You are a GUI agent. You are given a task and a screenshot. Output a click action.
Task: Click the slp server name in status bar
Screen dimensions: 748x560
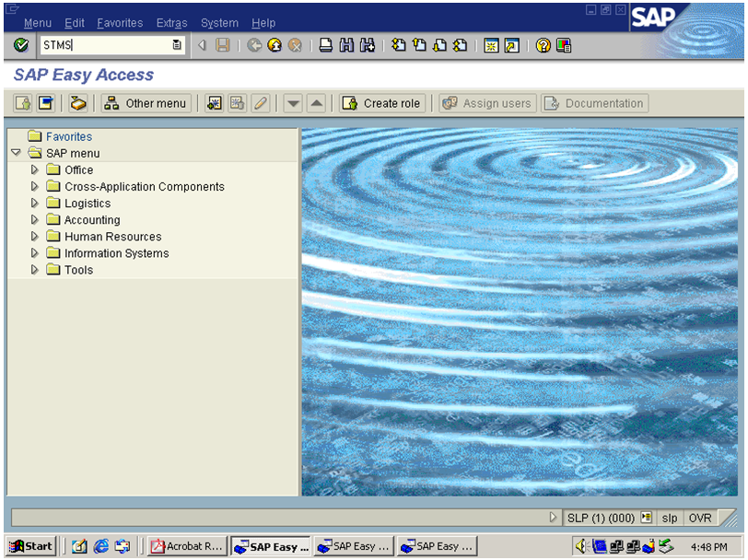pos(670,518)
